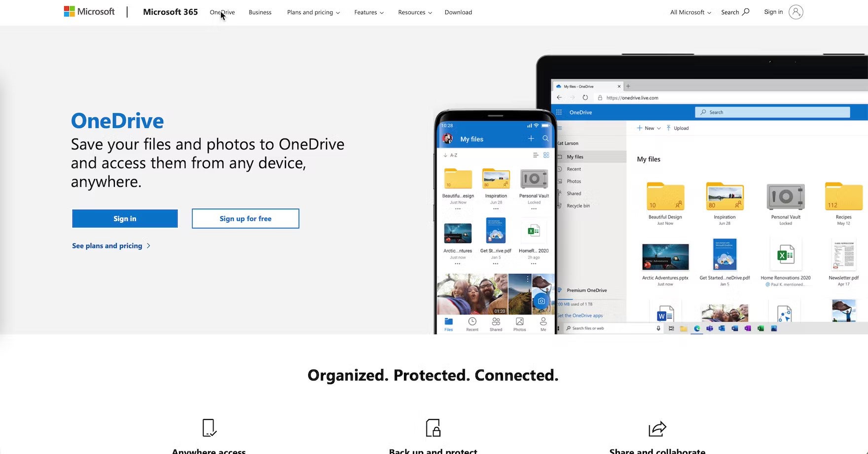Expand the All Microsoft menu
Screen dimensions: 868x454
(690, 12)
